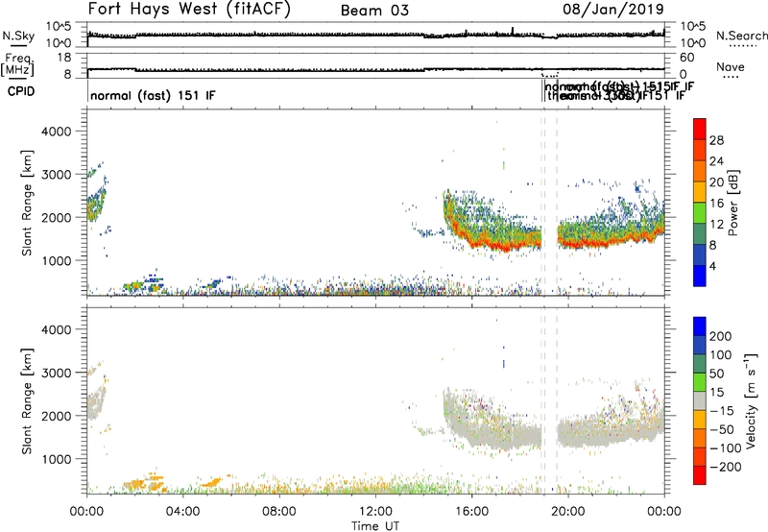
Task: Click the 'Time UT' axis title
Action: [x=375, y=526]
